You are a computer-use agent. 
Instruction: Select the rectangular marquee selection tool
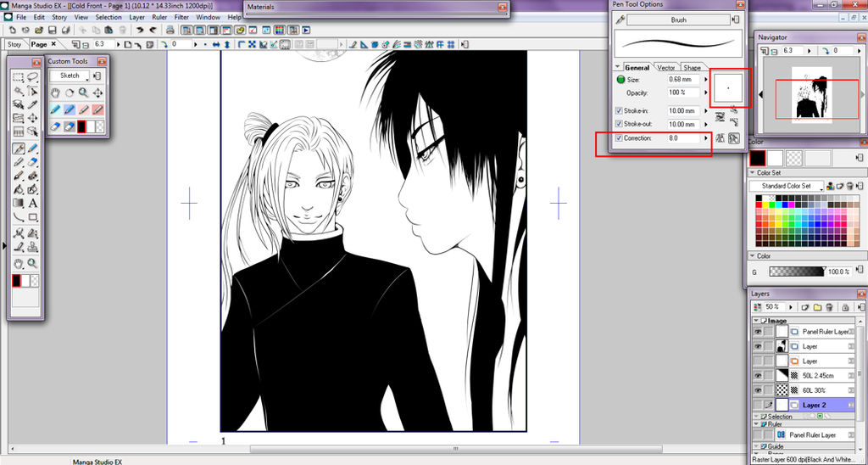(x=18, y=77)
